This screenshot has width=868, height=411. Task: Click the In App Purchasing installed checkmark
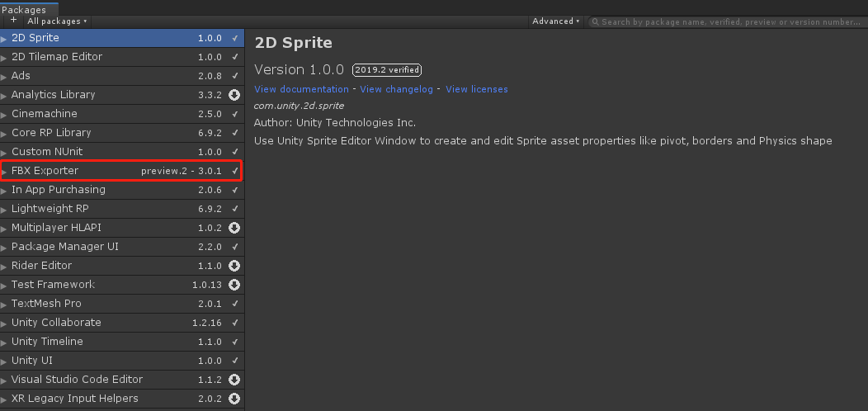(x=234, y=190)
